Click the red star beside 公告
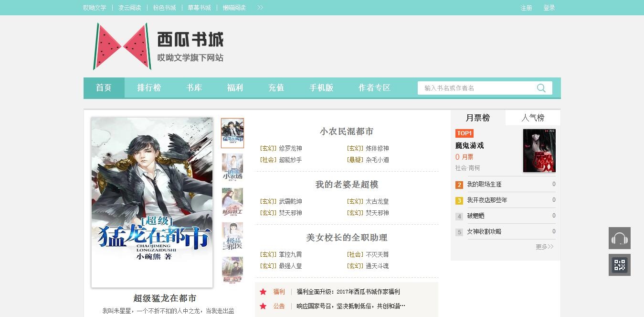Viewport: 644px width, 317px height. point(263,306)
